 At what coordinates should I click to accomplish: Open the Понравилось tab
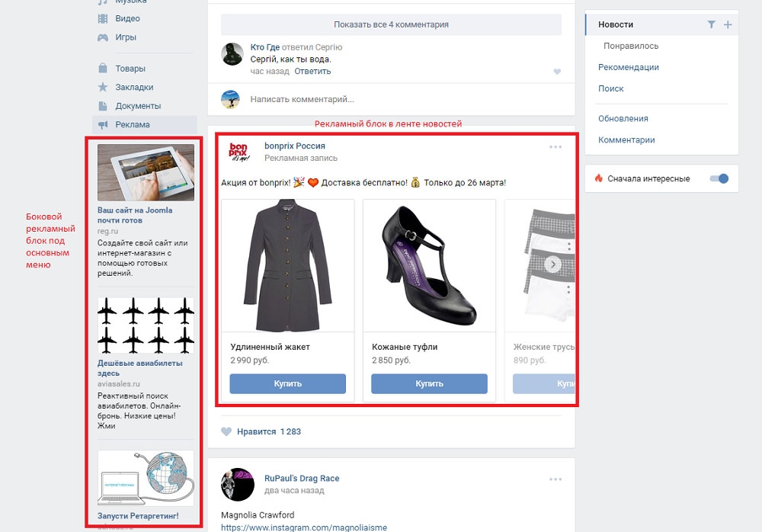point(631,46)
